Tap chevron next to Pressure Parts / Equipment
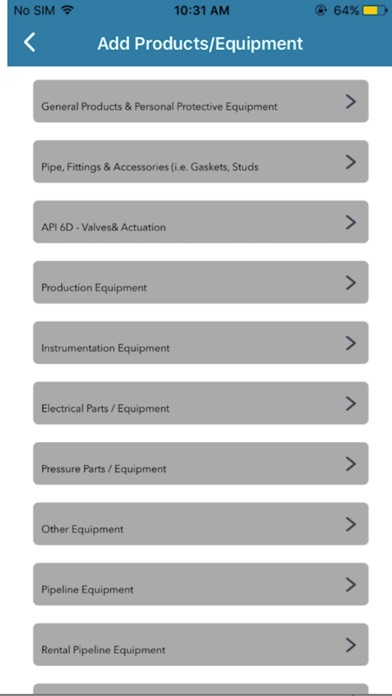Image resolution: width=392 pixels, height=696 pixels. point(351,464)
